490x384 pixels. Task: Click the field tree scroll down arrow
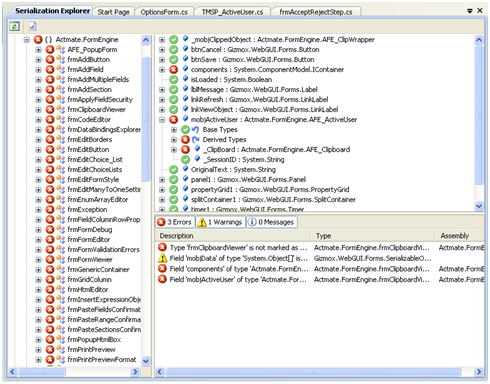[479, 206]
